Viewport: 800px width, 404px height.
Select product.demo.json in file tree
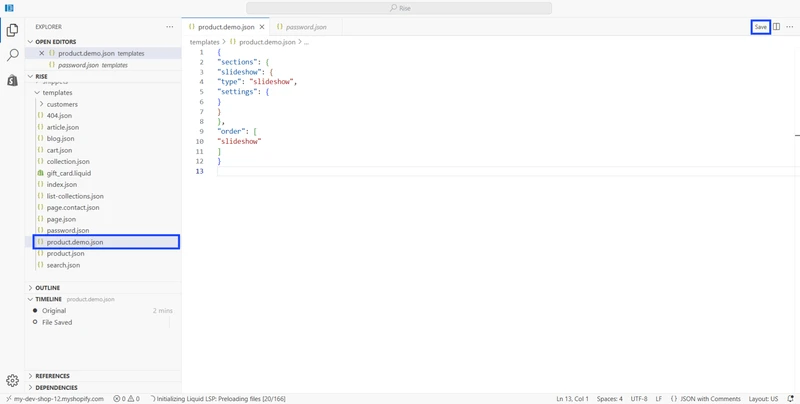[x=106, y=242]
